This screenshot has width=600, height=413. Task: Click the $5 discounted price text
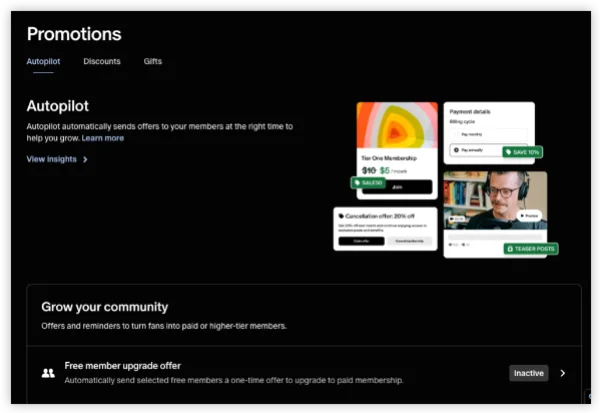click(385, 170)
